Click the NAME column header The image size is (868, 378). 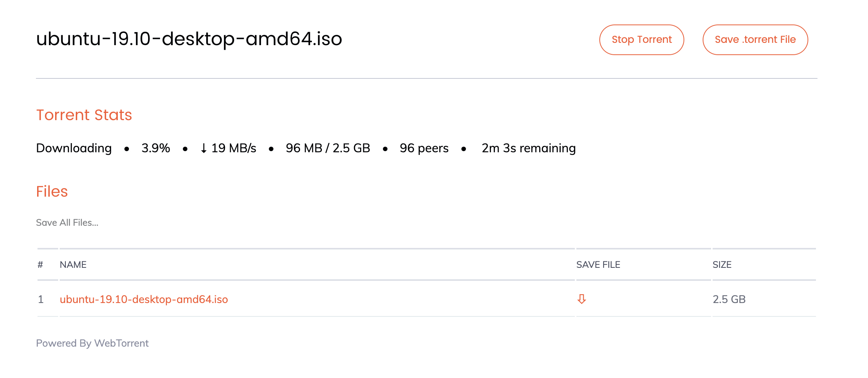coord(73,265)
